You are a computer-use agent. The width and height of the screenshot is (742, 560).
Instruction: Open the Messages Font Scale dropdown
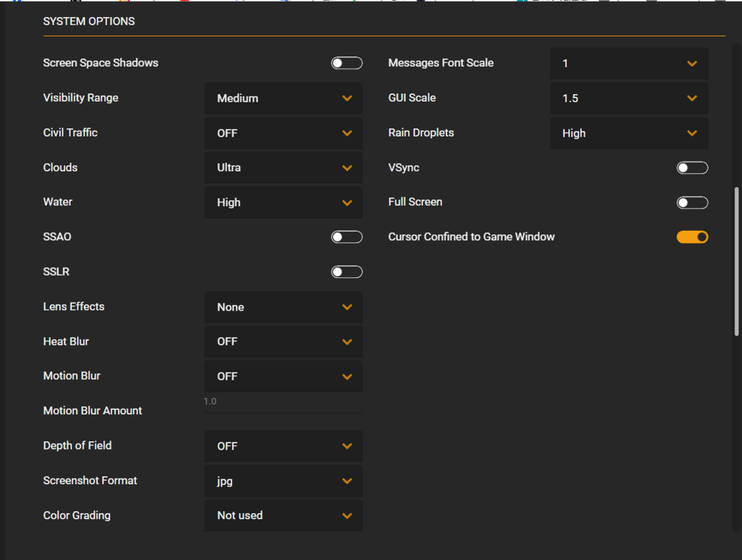tap(628, 64)
